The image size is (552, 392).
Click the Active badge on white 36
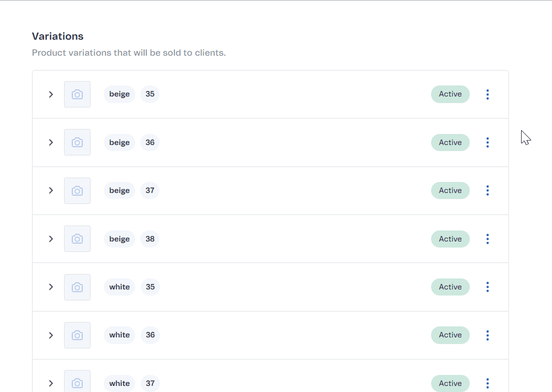pos(450,335)
